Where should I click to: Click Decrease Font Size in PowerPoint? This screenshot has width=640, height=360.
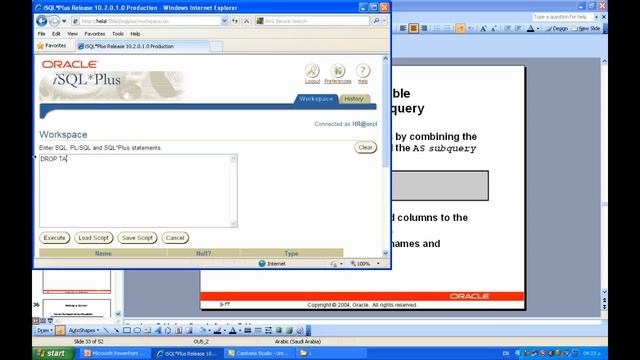point(493,28)
